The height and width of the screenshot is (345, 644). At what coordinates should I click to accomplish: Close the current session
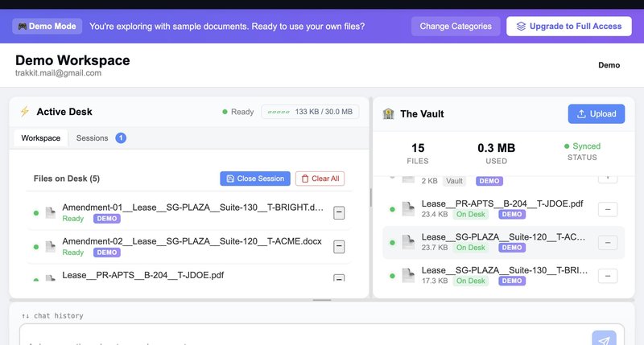pyautogui.click(x=255, y=179)
